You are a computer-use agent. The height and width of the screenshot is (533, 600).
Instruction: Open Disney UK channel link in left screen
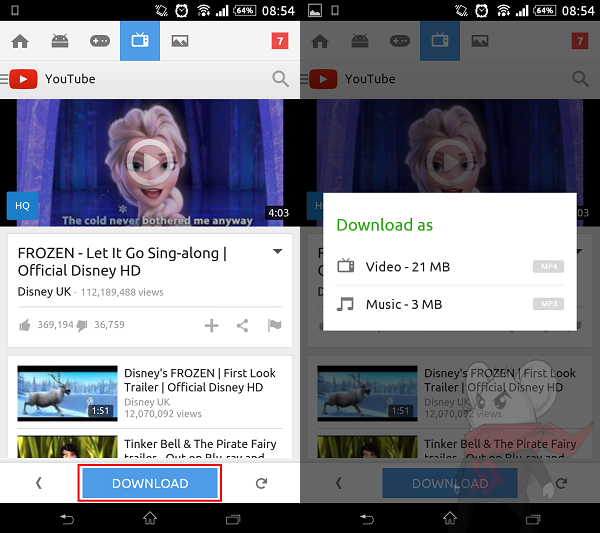(x=44, y=292)
